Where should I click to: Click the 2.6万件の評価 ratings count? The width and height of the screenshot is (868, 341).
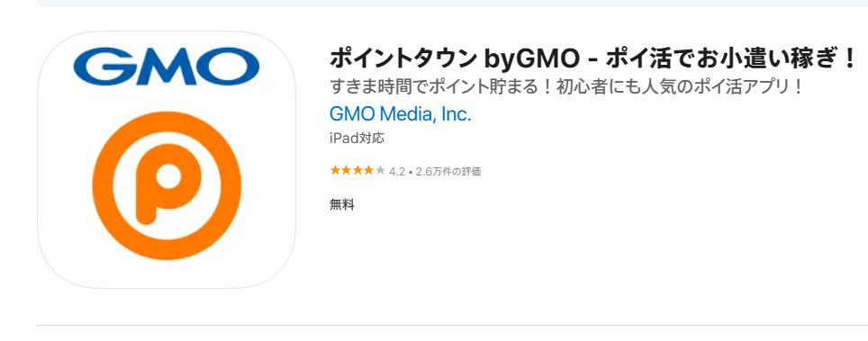point(448,172)
